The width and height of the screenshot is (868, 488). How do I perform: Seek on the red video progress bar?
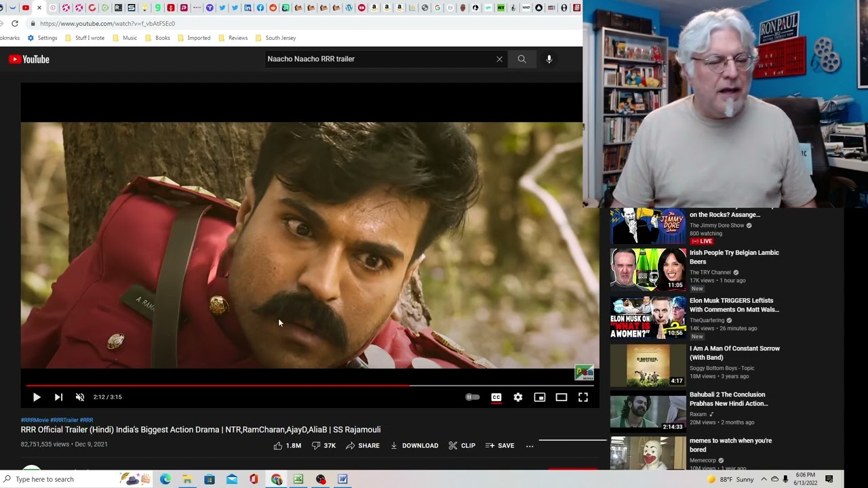coord(309,385)
